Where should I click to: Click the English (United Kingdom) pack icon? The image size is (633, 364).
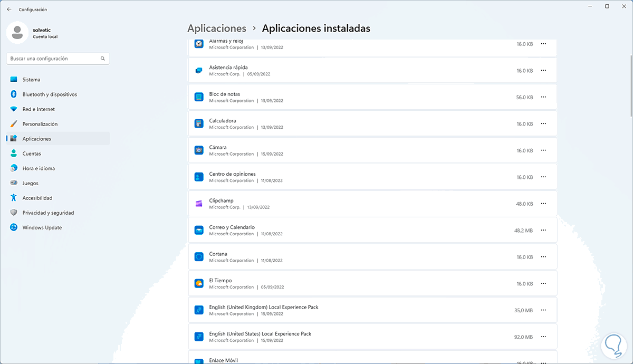click(199, 310)
